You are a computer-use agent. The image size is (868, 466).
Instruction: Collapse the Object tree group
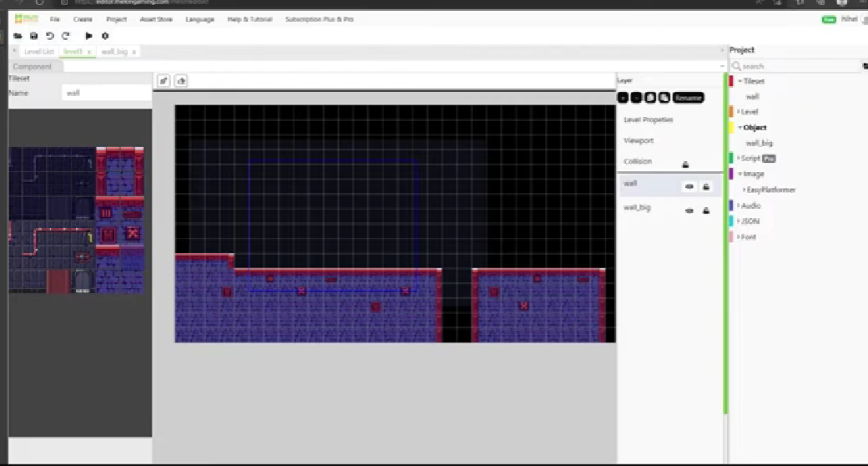740,128
